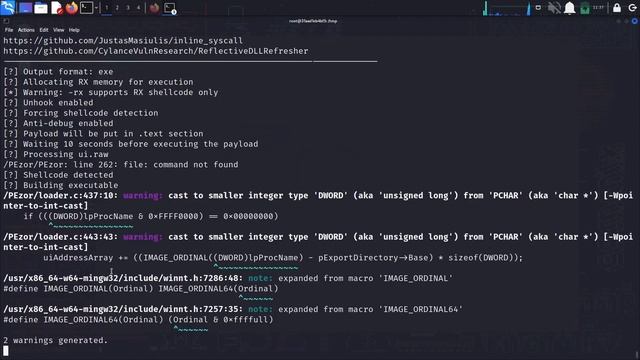The width and height of the screenshot is (640, 360).
Task: Open the notifications bell icon
Action: (x=569, y=8)
